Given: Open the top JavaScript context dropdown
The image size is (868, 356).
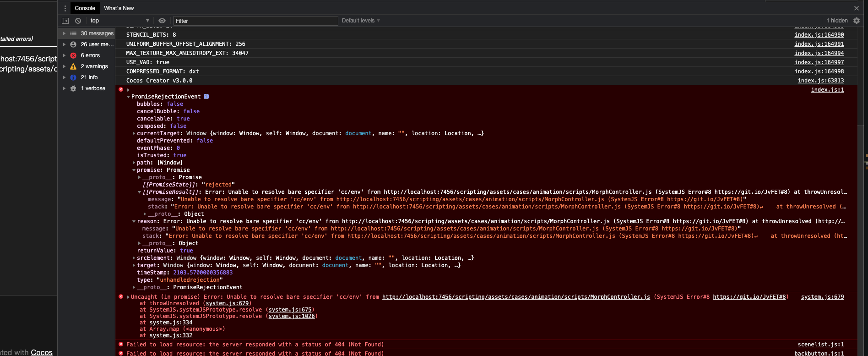Looking at the screenshot, I should click(x=120, y=21).
